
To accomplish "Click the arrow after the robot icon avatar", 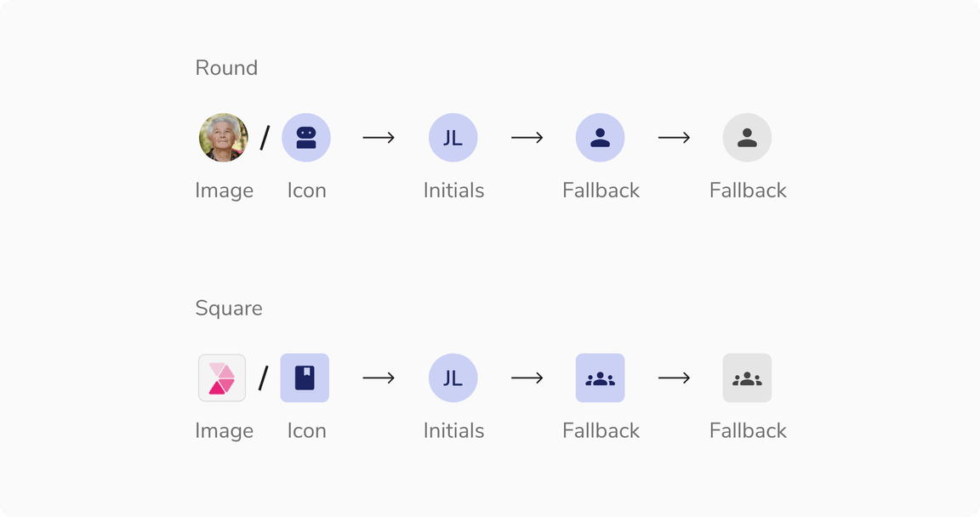I will tap(379, 138).
